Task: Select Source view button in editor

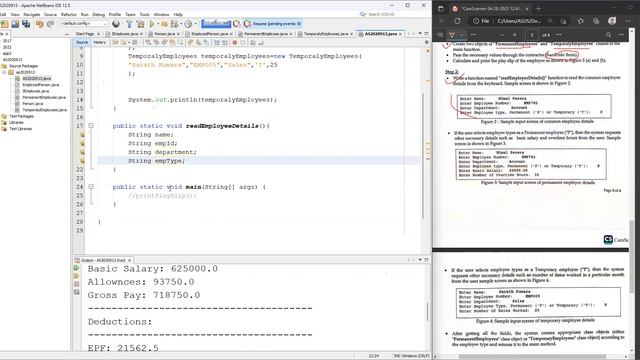Action: [82, 42]
